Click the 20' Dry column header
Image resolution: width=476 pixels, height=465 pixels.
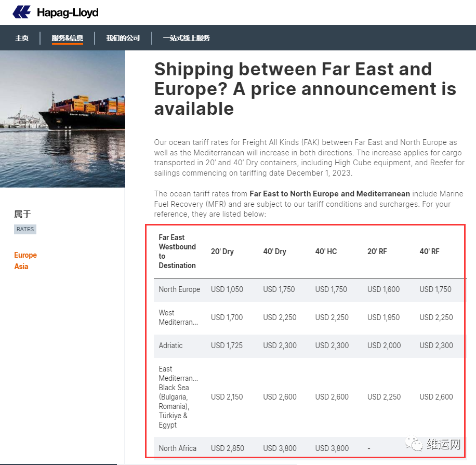tap(222, 251)
